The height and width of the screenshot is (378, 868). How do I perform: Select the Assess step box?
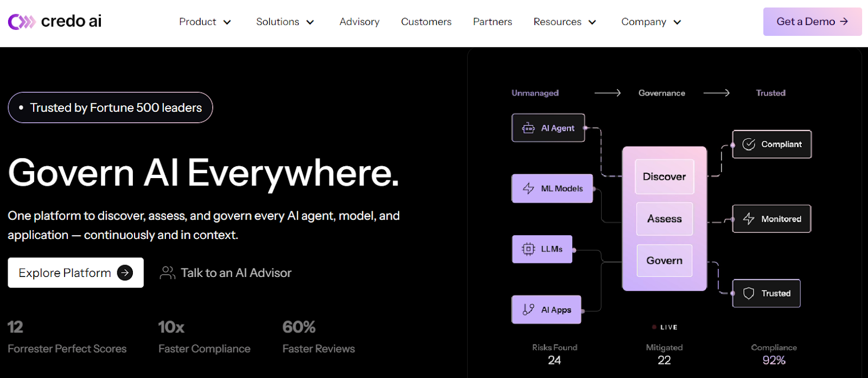(665, 219)
